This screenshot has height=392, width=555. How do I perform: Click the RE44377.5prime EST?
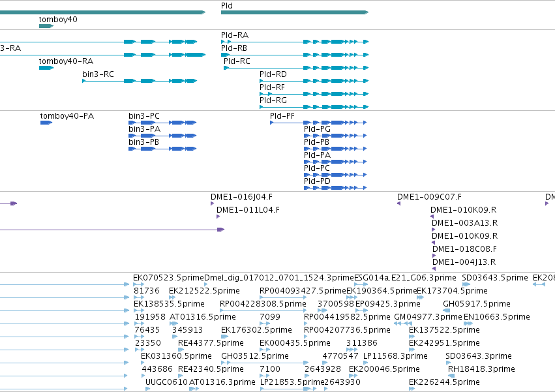181,350
